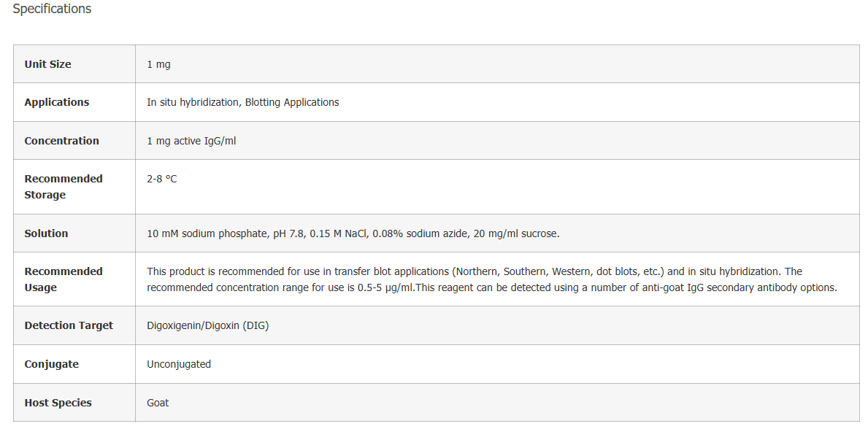Click the Specifications heading
The image size is (868, 429).
[52, 9]
